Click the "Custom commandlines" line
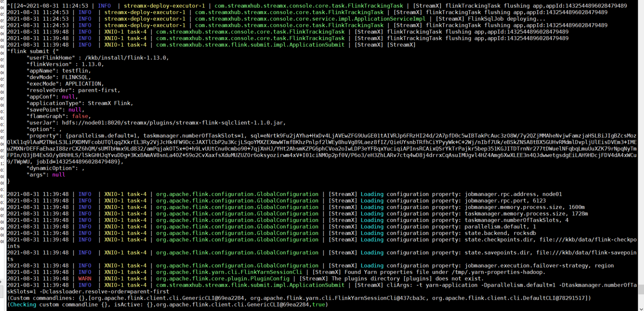 299,298
